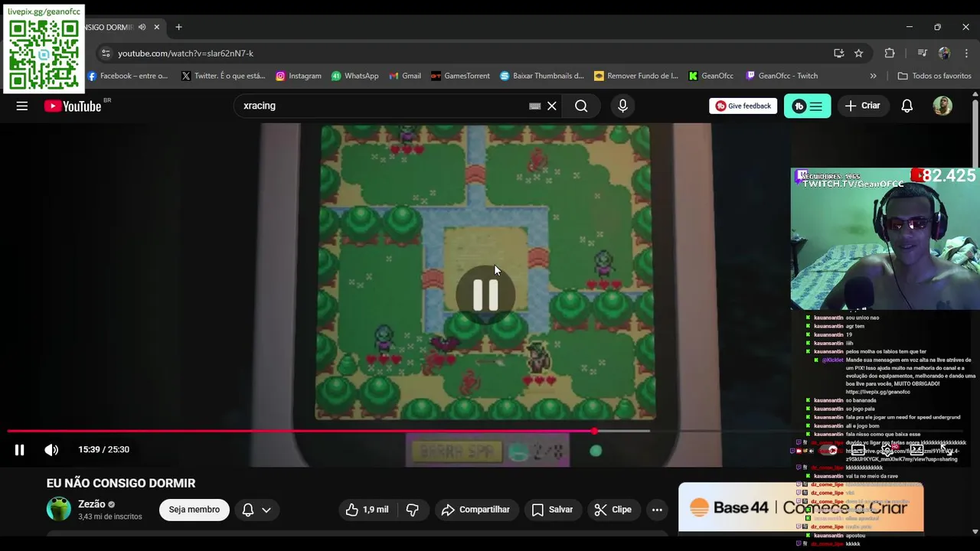Open account avatar menu on YouTube

942,106
